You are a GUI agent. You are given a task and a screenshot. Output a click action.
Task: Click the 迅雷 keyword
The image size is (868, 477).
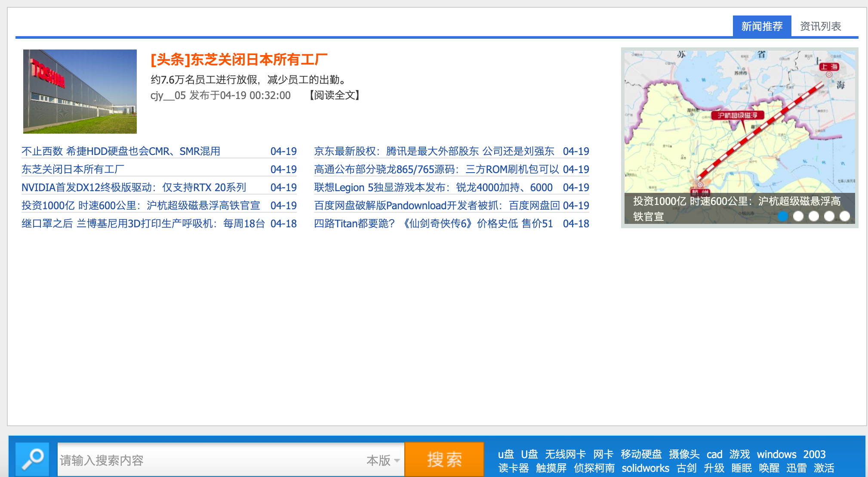coord(797,468)
